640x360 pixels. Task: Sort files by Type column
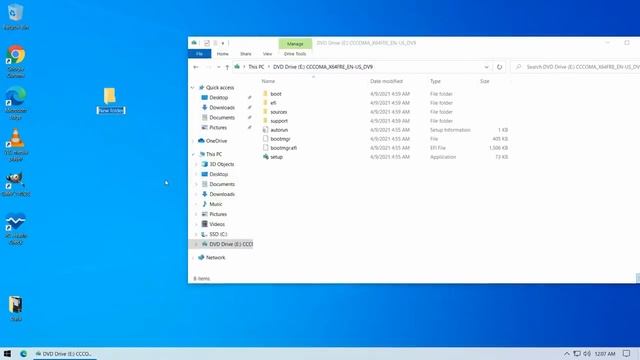[435, 81]
